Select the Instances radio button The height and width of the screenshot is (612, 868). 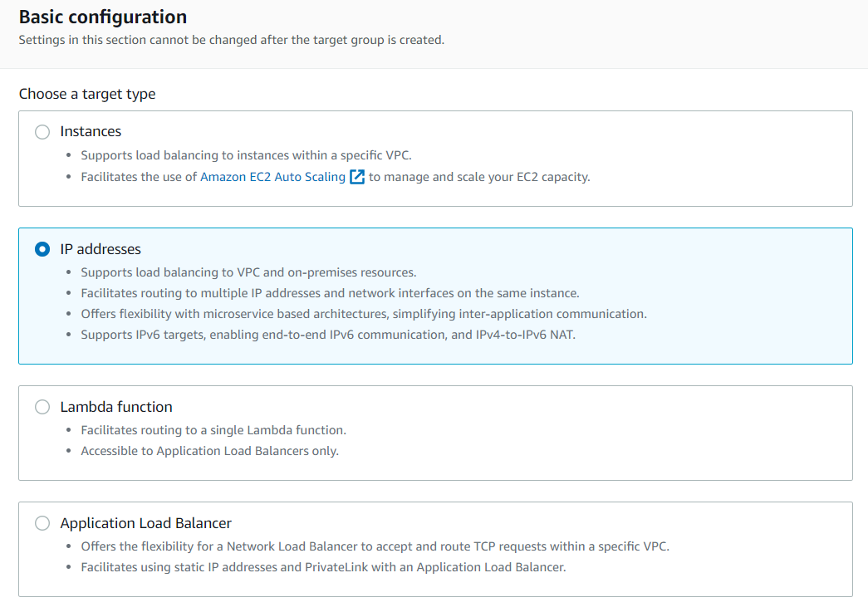(x=42, y=131)
